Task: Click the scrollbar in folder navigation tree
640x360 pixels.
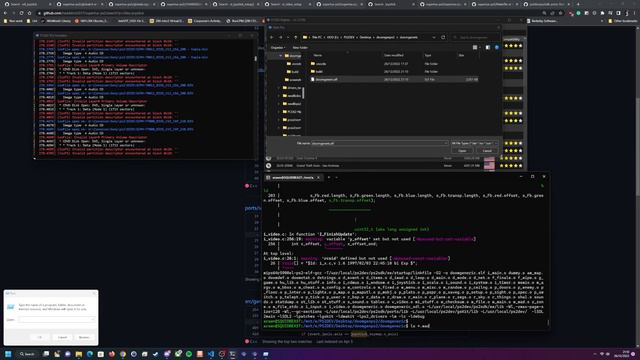Action: (303, 93)
